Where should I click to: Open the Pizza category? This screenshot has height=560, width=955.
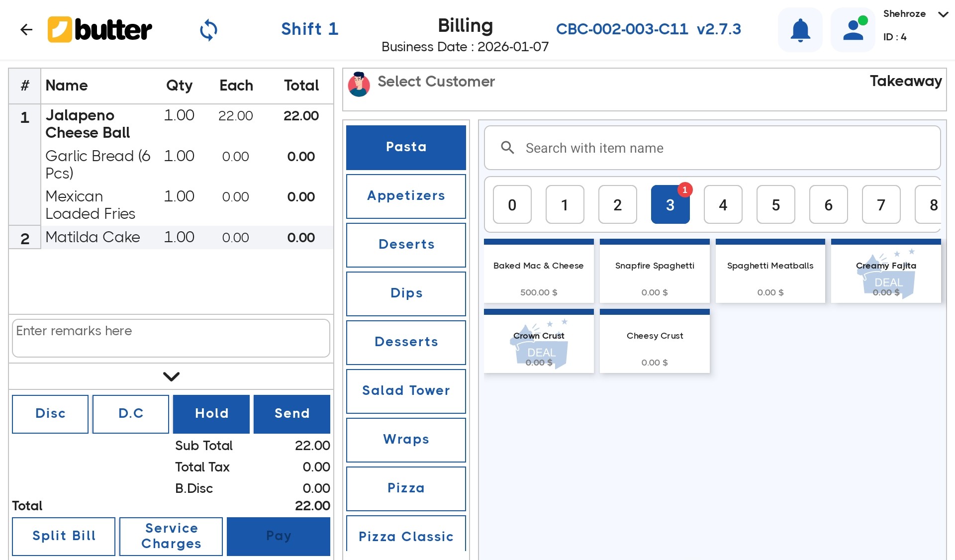click(406, 488)
